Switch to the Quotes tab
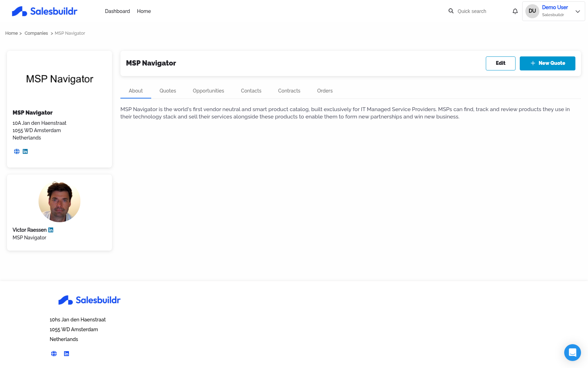This screenshot has height=368, width=588. (x=168, y=91)
